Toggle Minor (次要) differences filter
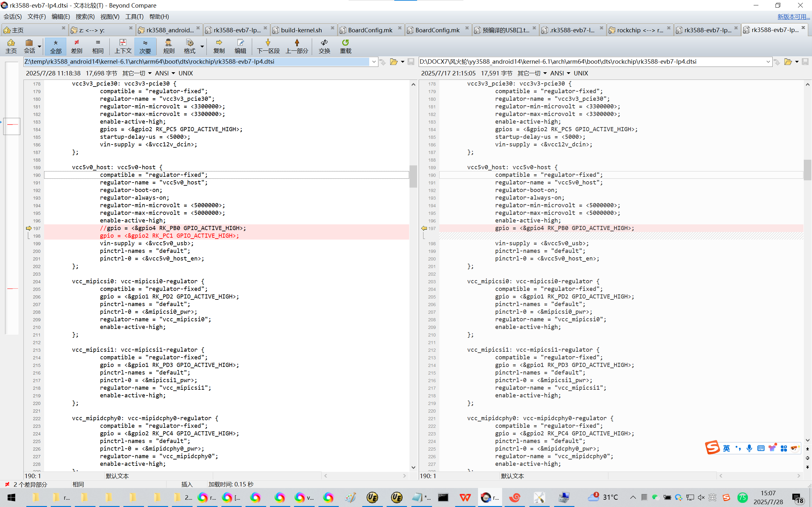Viewport: 812px width, 507px height. point(145,46)
